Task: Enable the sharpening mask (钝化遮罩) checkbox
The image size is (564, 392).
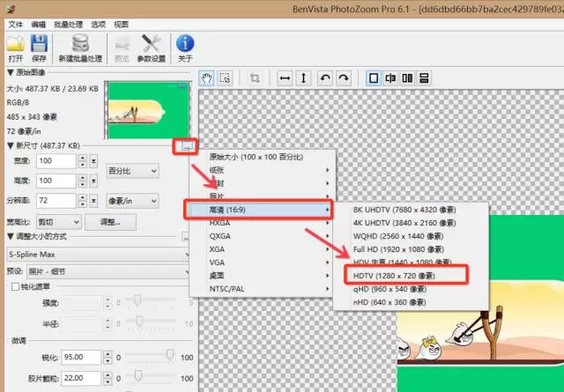Action: [x=16, y=286]
